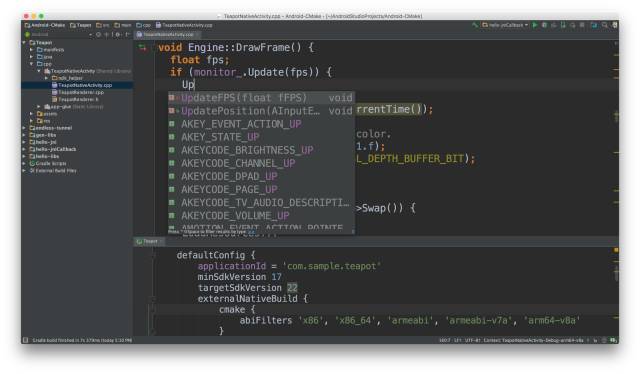640x374 pixels.
Task: Select the gen-libs module
Action: click(42, 135)
